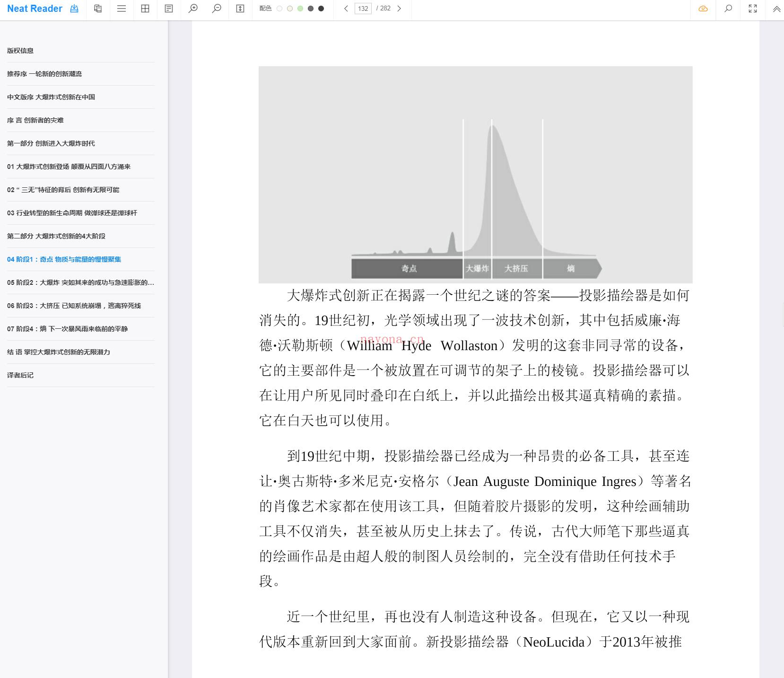Image resolution: width=784 pixels, height=678 pixels.
Task: Open chapter 序言 创新者的灾难
Action: (x=81, y=120)
